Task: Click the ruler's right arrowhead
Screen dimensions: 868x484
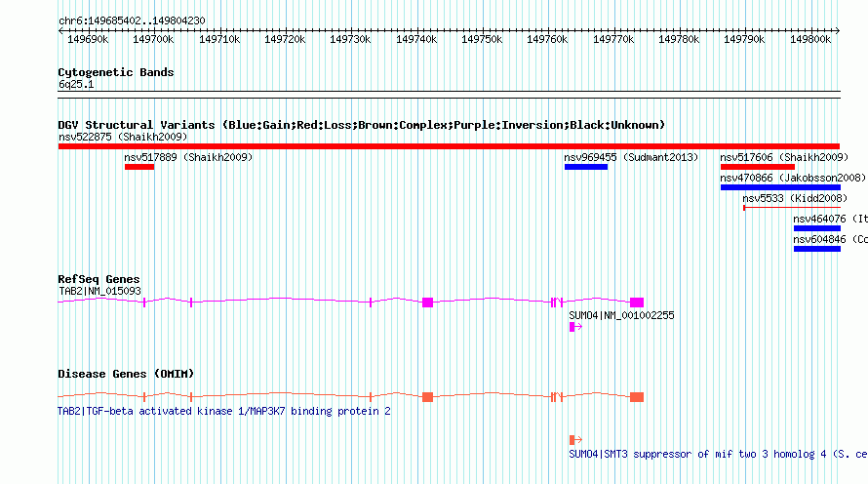Action: coord(838,30)
